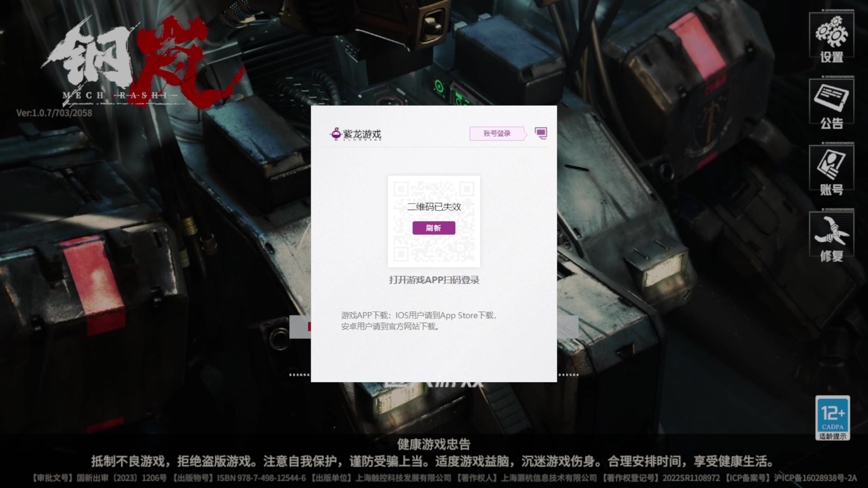Open the CADPA 12+ age rating badge

[833, 418]
